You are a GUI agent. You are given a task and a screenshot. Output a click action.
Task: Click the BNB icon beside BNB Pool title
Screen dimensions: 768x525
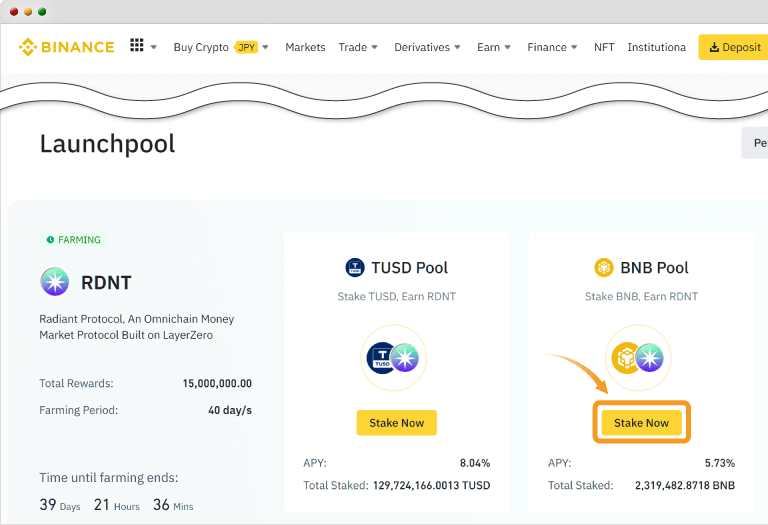point(603,268)
